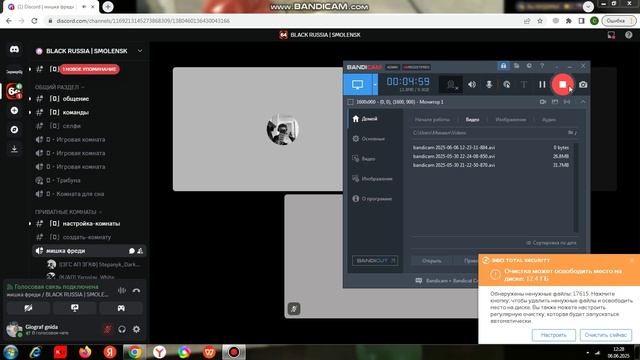
Task: Click video camera icon in Bandicam monitor bar
Action: [543, 102]
